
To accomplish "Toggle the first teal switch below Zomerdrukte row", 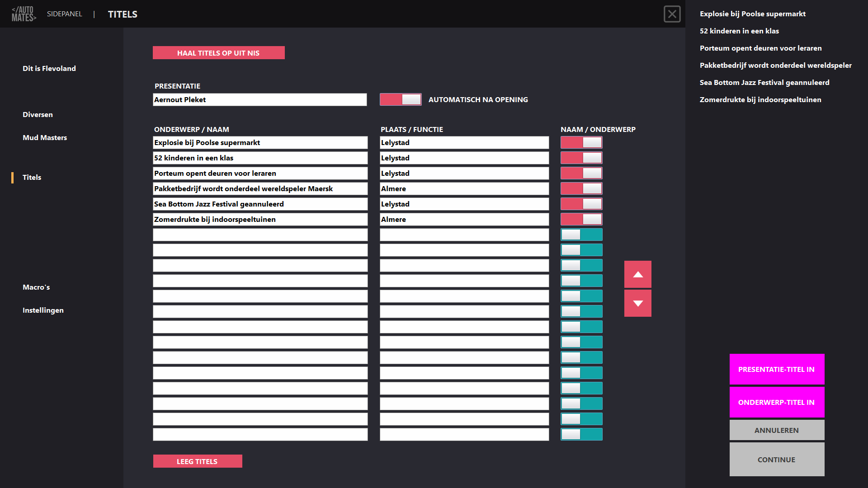I will tap(581, 235).
